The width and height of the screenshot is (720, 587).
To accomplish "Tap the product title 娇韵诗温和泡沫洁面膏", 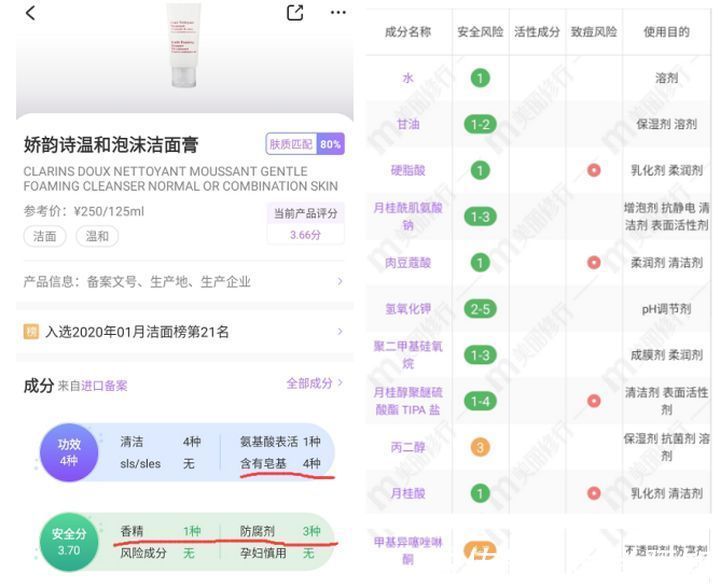I will 111,145.
